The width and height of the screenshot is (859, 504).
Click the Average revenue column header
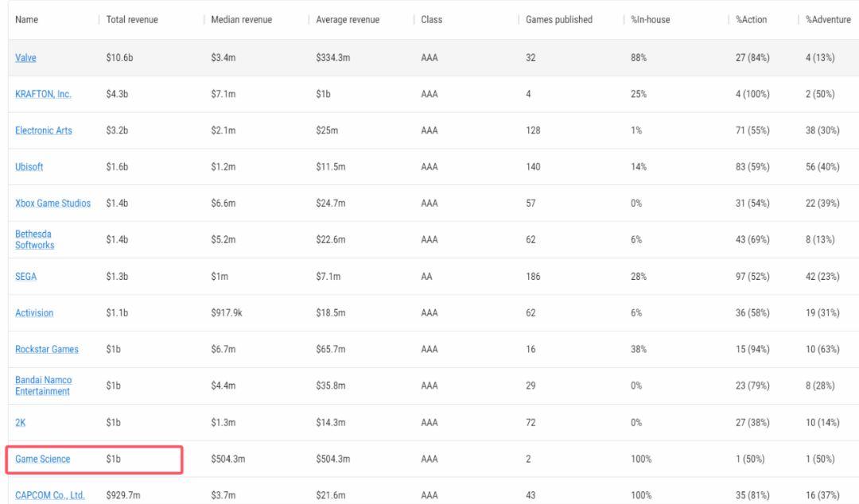[347, 19]
